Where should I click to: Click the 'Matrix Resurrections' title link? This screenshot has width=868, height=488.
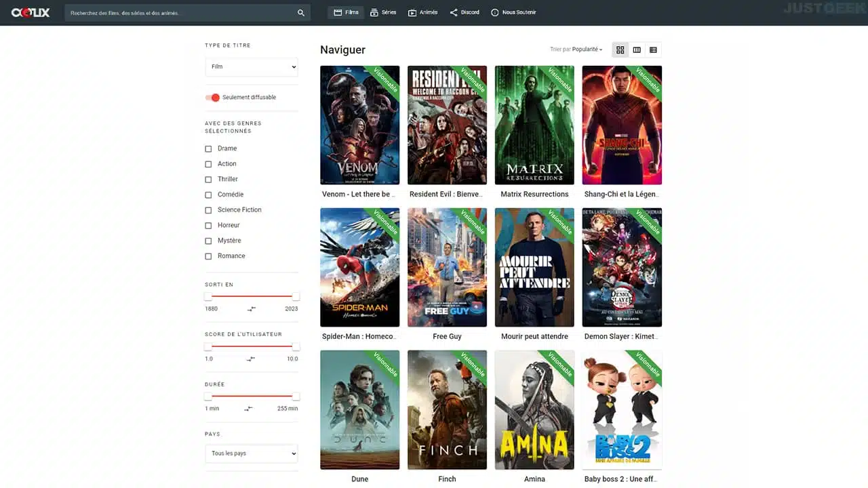coord(534,195)
